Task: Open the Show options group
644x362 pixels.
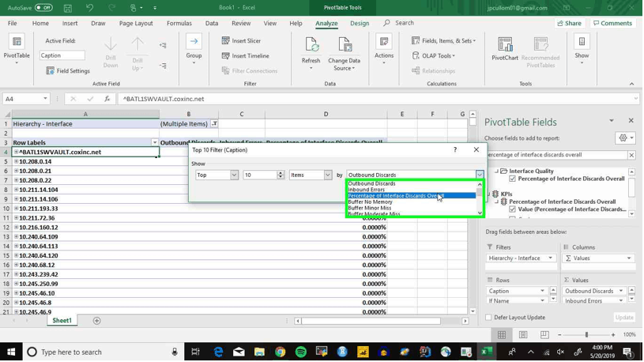Action: point(582,50)
